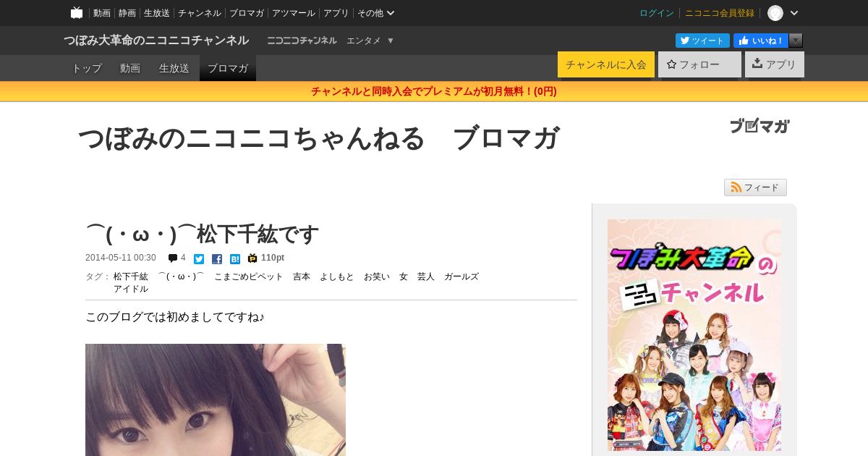
Task: Click the よしもと tag
Action: point(337,276)
